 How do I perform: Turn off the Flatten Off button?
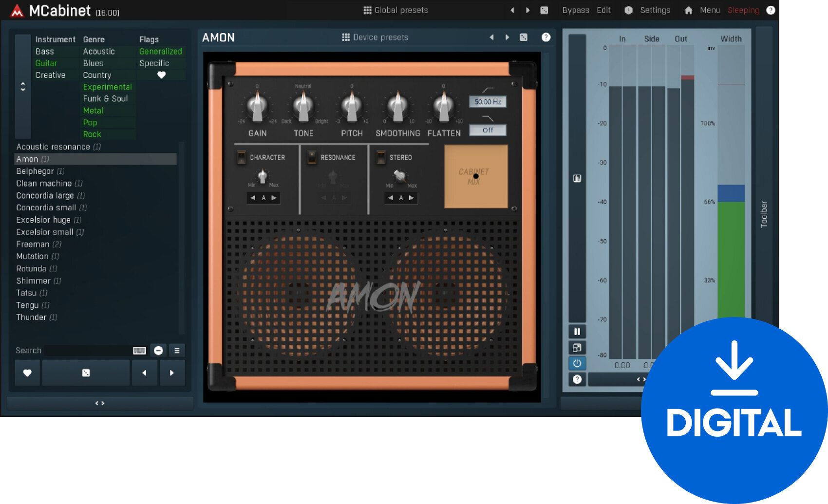tap(487, 130)
